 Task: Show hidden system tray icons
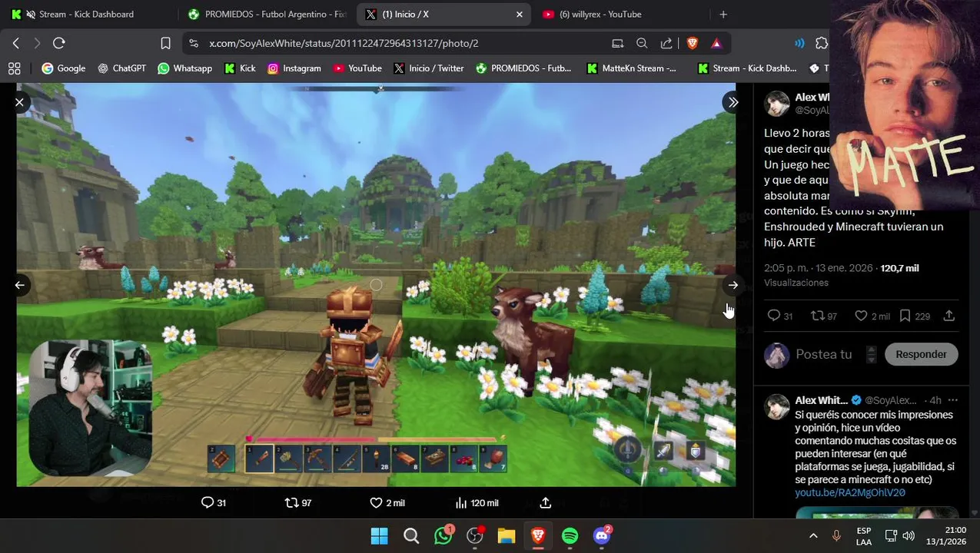coord(813,535)
